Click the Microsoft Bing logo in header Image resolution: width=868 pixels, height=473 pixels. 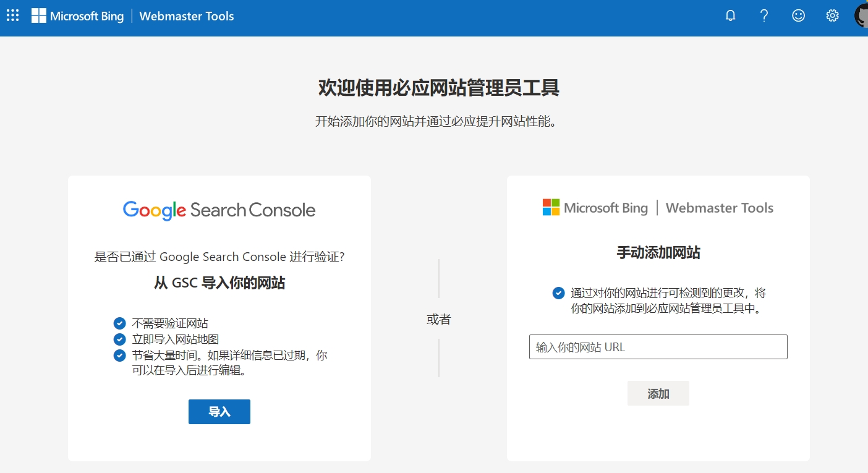click(78, 16)
